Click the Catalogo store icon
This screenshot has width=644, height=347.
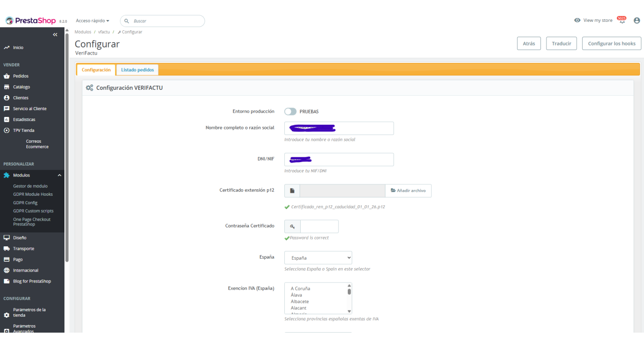click(6, 87)
